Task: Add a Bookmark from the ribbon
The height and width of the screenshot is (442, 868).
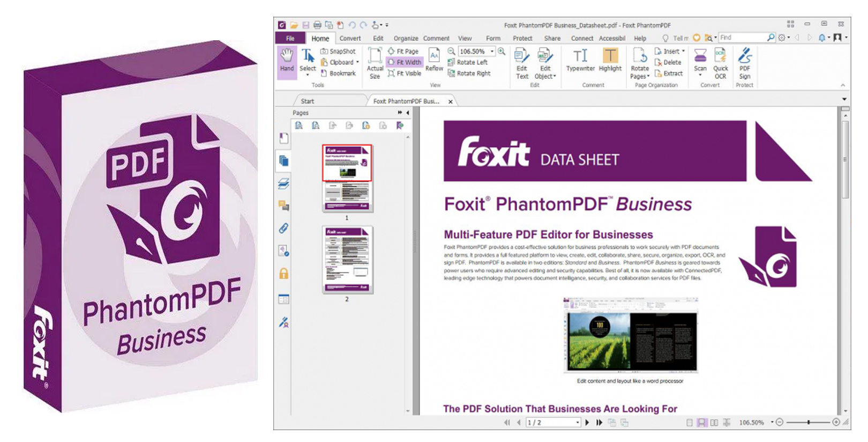Action: tap(338, 73)
